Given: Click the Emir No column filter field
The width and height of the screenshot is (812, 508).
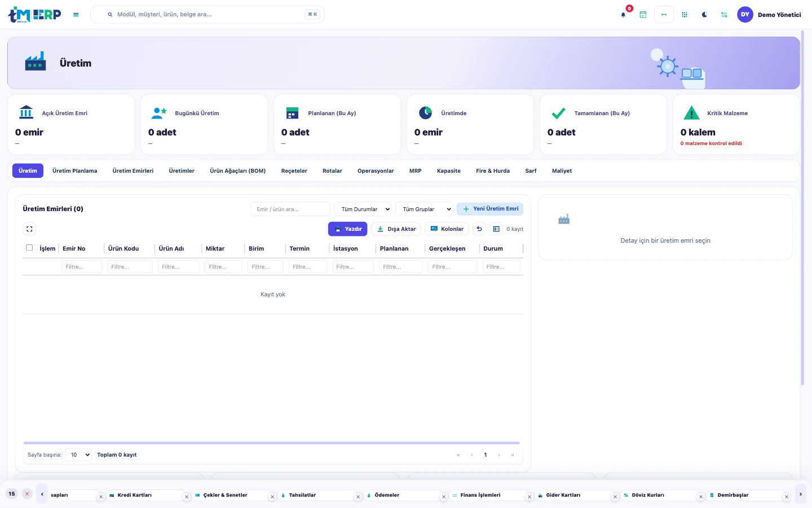Looking at the screenshot, I should (x=82, y=267).
